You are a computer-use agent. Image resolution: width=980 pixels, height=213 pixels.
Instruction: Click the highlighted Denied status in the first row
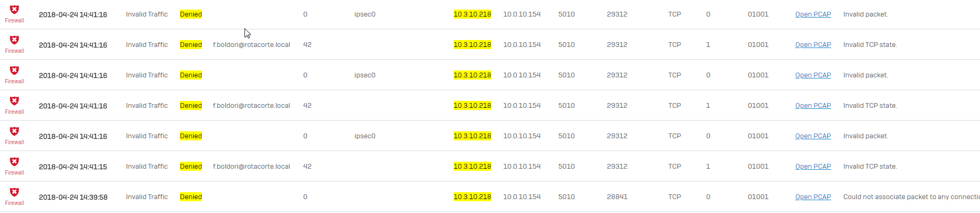(x=191, y=14)
